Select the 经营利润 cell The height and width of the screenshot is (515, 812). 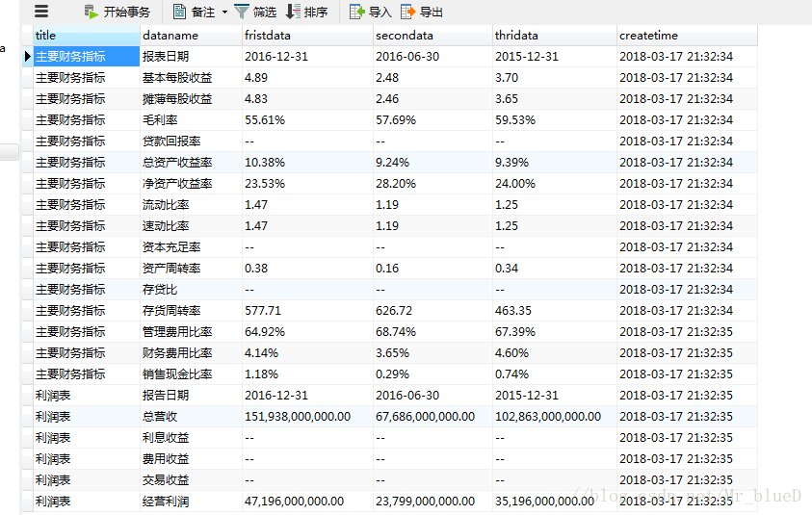[x=191, y=502]
